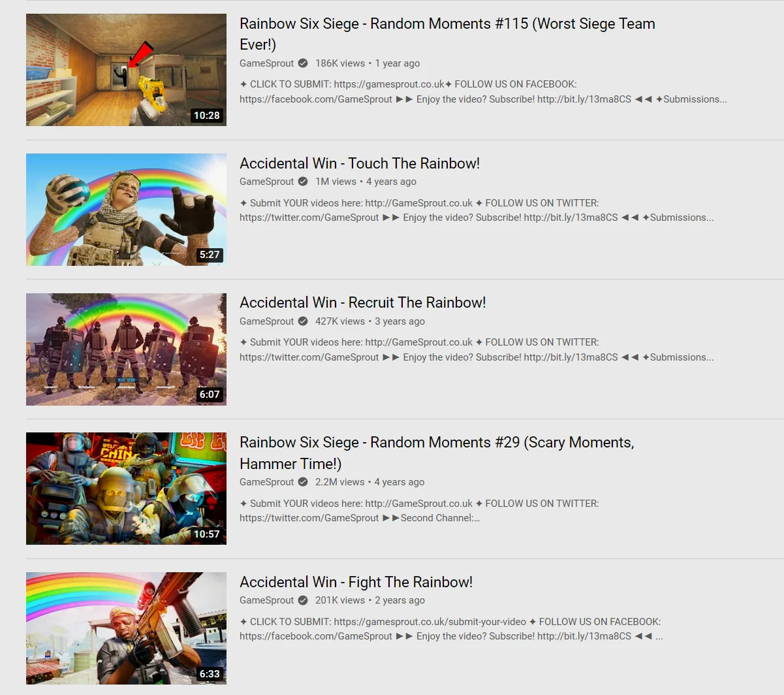Open GameSprout channel beside 1M views
Viewport: 784px width, 695px height.
267,182
